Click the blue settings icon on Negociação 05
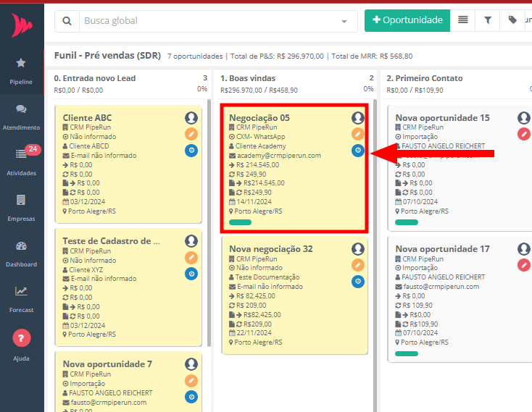This screenshot has width=532, height=412. [358, 151]
